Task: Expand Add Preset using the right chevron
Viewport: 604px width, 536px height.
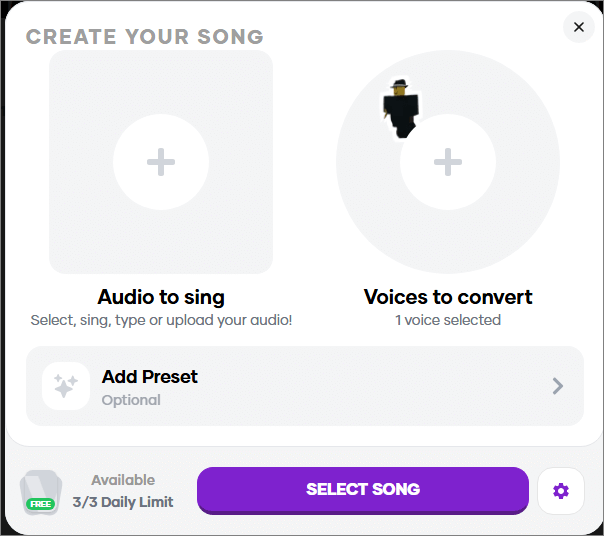Action: pyautogui.click(x=558, y=386)
